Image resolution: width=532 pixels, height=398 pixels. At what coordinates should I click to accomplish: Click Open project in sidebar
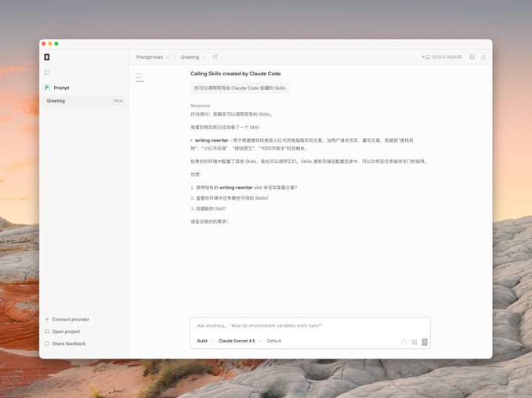66,331
